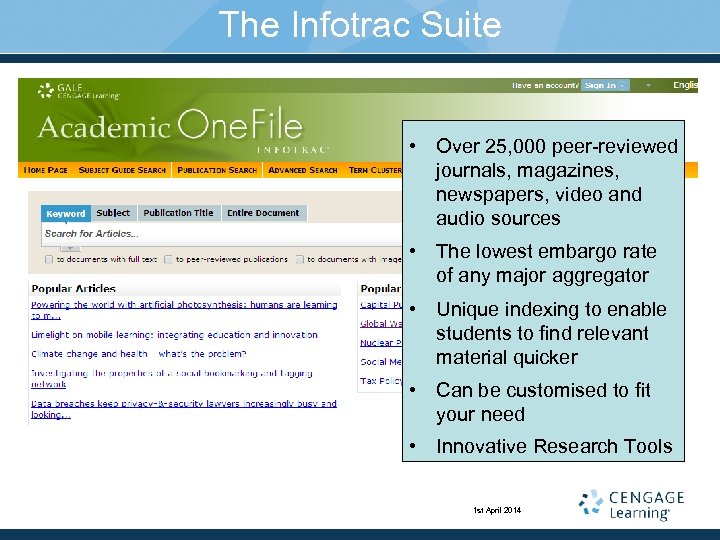
Task: Open the Social Me... popular link
Action: click(381, 362)
